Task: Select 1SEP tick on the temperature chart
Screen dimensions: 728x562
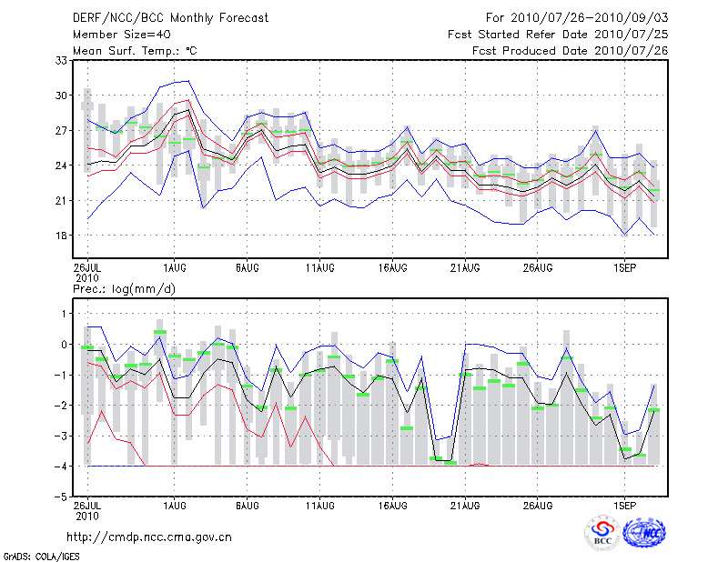Action: coord(624,269)
